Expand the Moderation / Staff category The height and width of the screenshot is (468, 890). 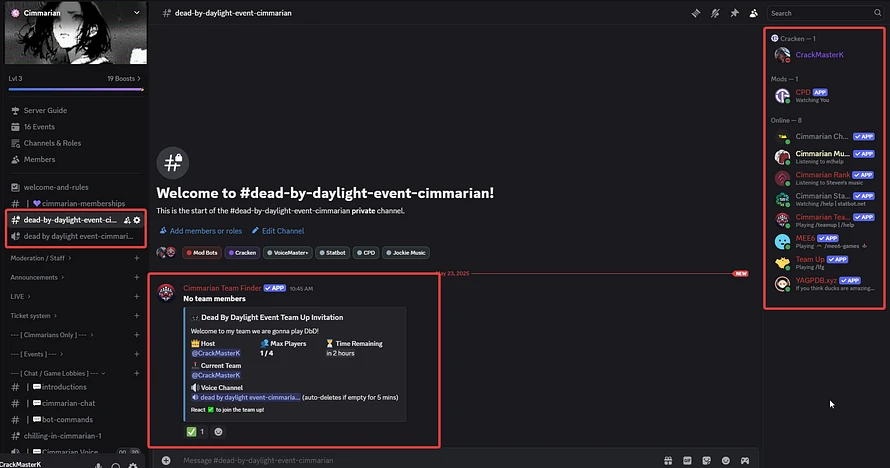tap(41, 258)
